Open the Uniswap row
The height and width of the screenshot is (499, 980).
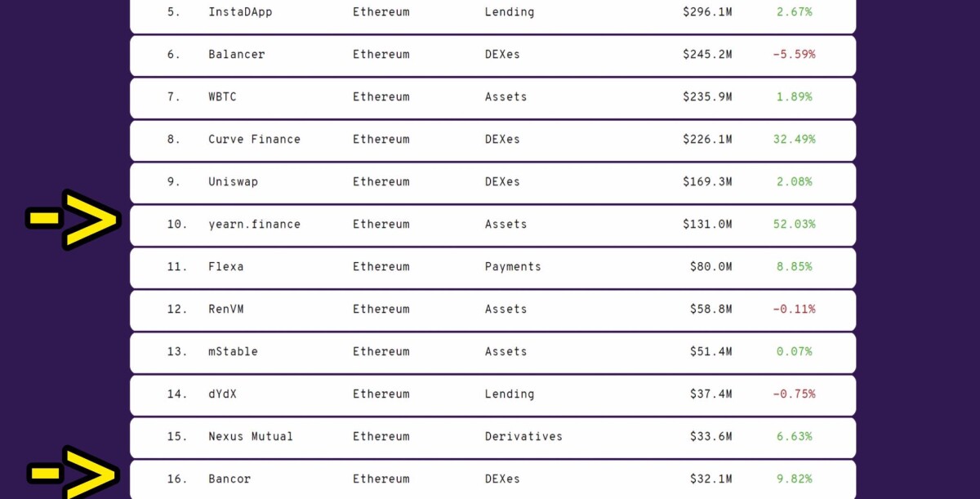coord(492,182)
